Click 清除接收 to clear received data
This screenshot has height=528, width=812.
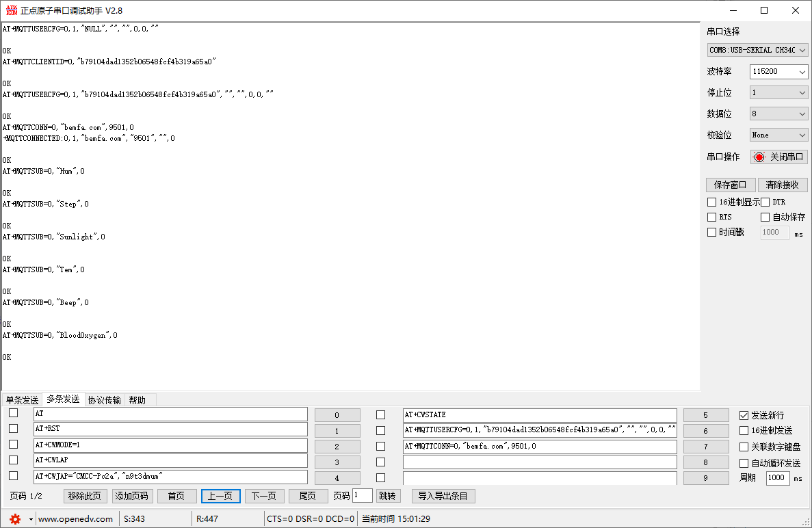783,185
